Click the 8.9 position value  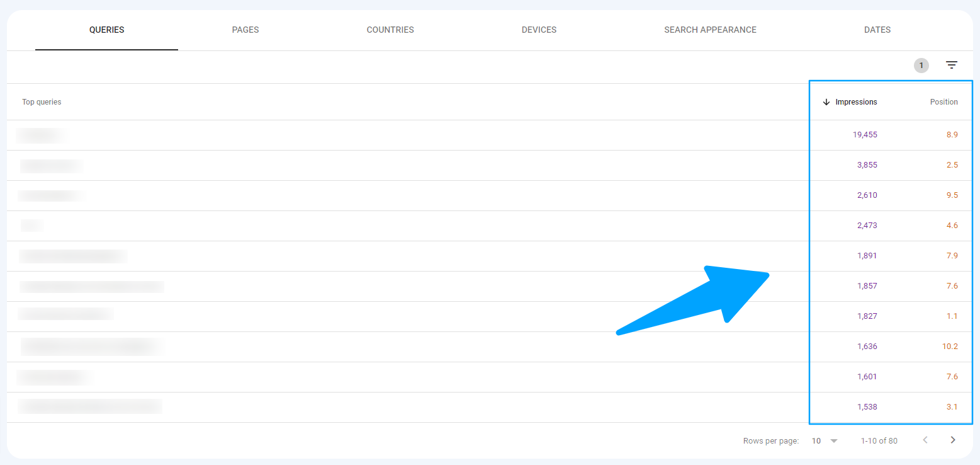[952, 135]
